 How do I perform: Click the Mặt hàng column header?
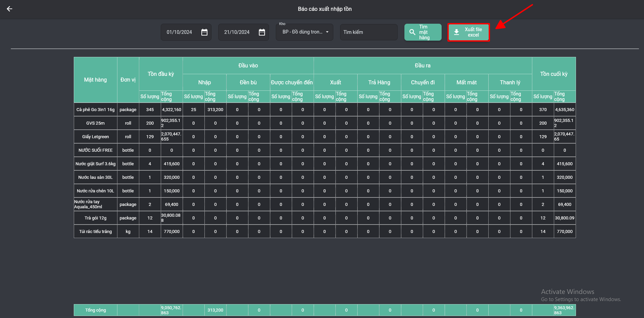coord(95,80)
